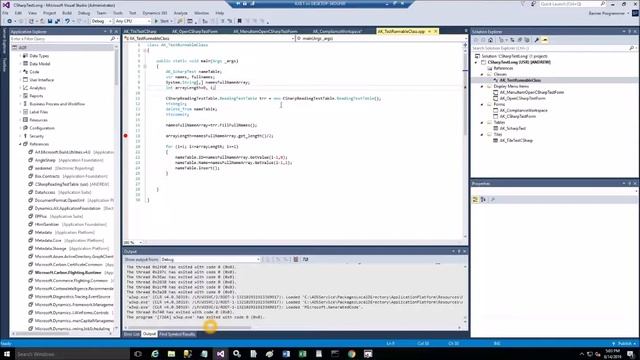Image resolution: width=640 pixels, height=360 pixels.
Task: Open the Dynamics 365 menu
Action: click(155, 13)
